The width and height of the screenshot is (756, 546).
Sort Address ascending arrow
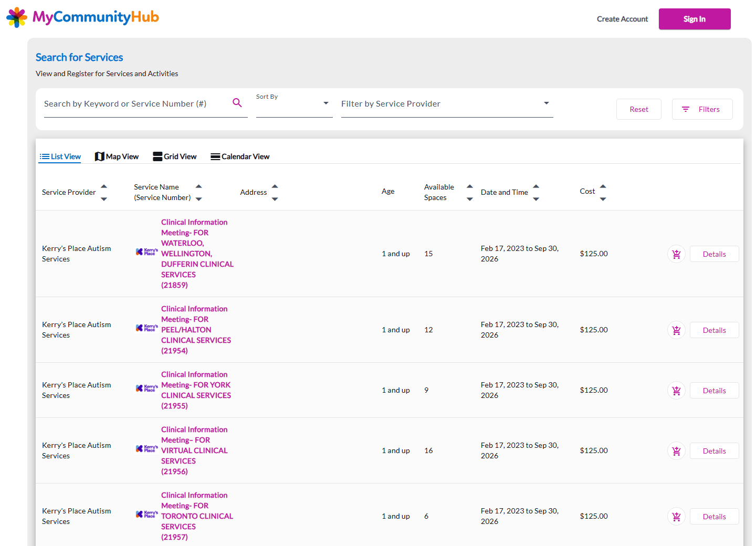click(x=275, y=186)
